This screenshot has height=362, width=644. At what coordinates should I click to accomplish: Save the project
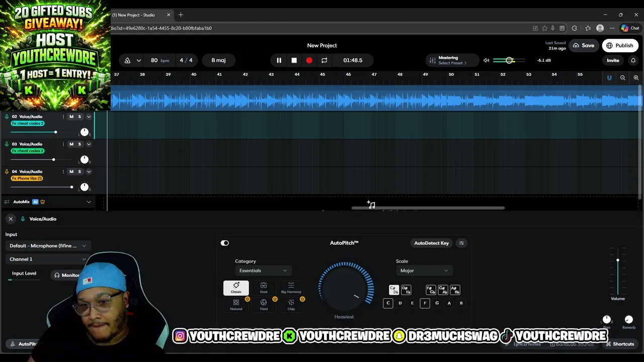[x=583, y=46]
